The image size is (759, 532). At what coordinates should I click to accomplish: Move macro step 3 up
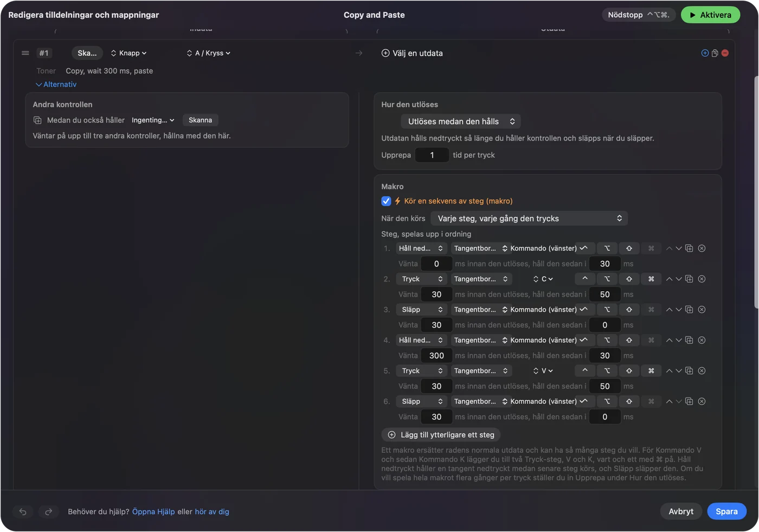point(669,310)
